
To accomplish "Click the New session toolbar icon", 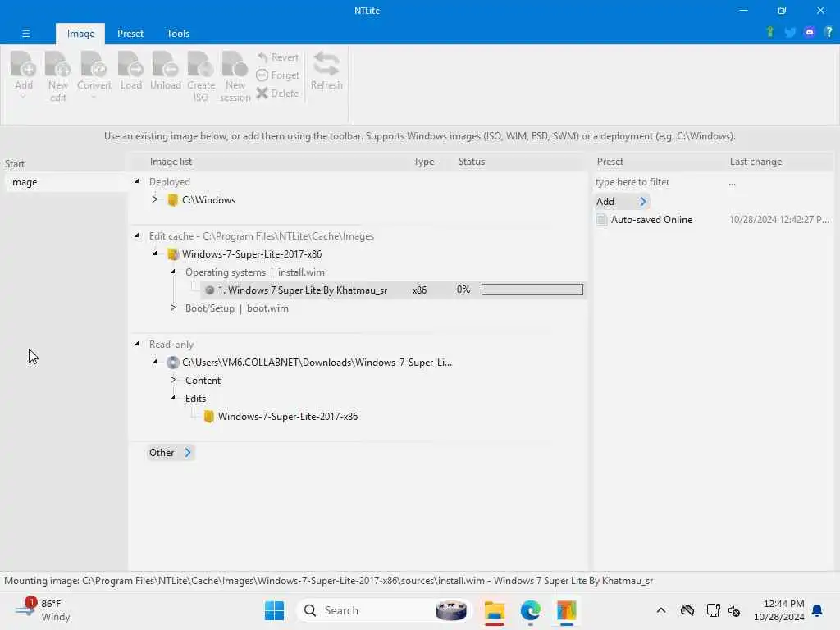I will (x=235, y=64).
